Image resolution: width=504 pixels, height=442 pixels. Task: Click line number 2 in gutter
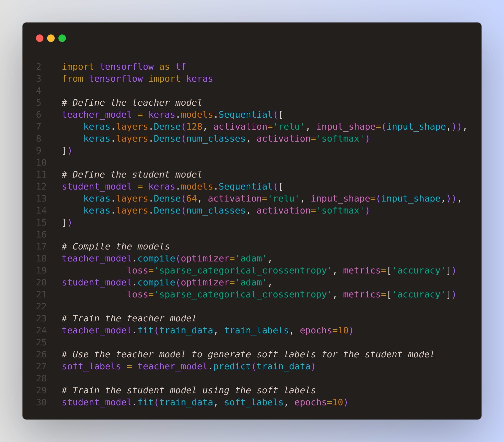tap(39, 67)
